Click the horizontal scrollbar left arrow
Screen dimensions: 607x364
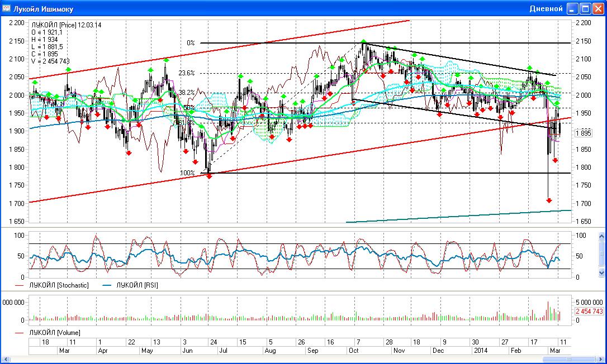point(4,360)
